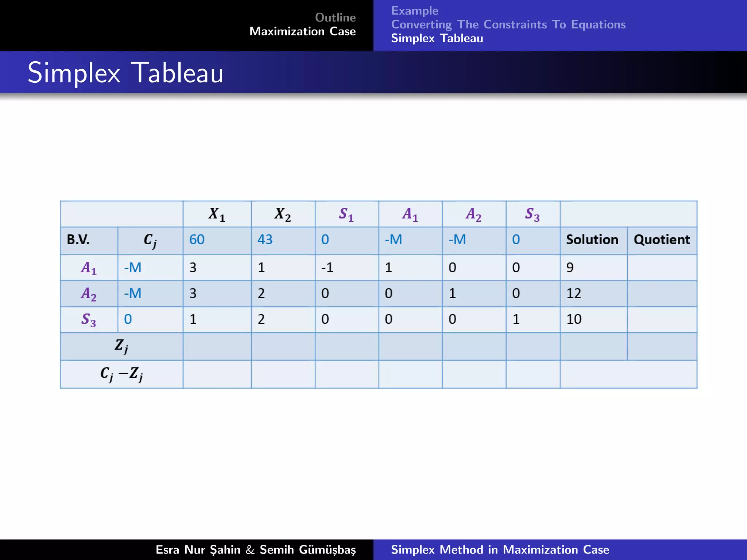This screenshot has height=560, width=747.
Task: Click solution value 12 in A2 row
Action: pyautogui.click(x=573, y=293)
